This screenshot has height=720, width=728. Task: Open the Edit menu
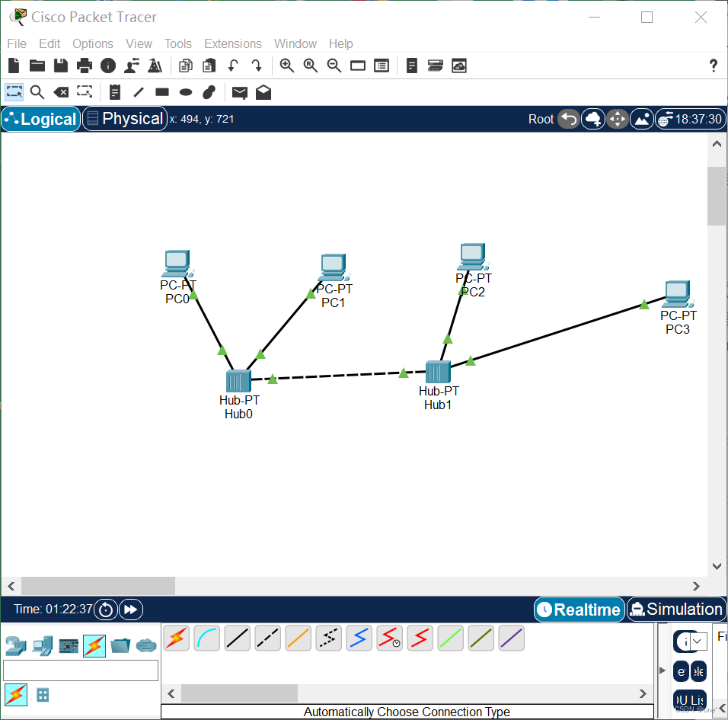pyautogui.click(x=49, y=43)
